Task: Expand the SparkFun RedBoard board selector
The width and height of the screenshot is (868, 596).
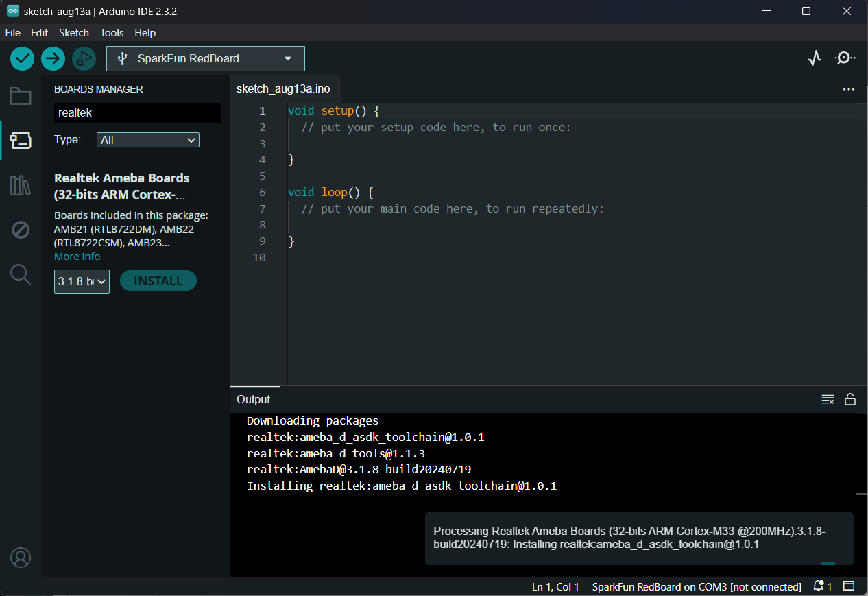Action: (206, 59)
